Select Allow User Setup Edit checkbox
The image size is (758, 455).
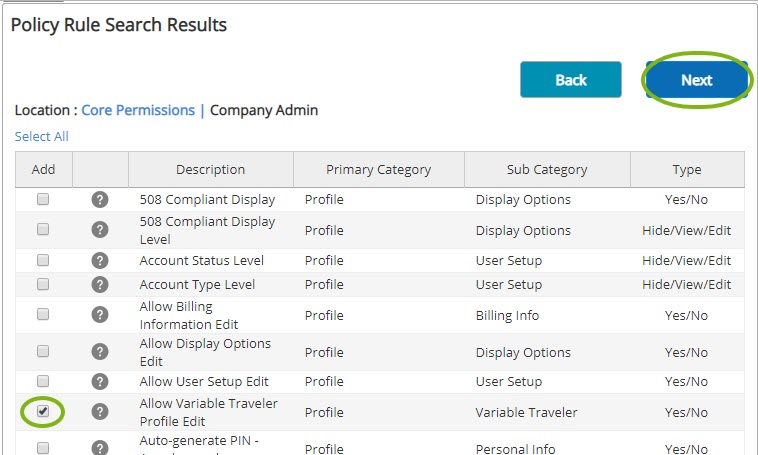43,381
